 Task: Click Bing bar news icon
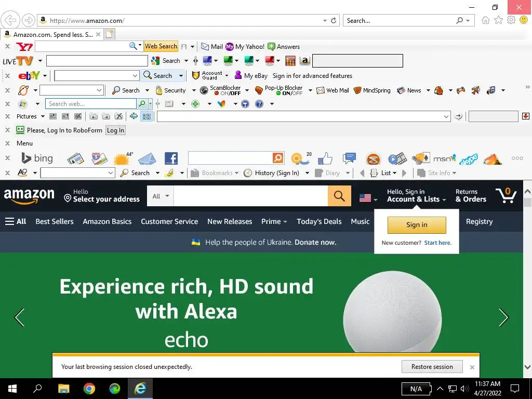pos(75,158)
